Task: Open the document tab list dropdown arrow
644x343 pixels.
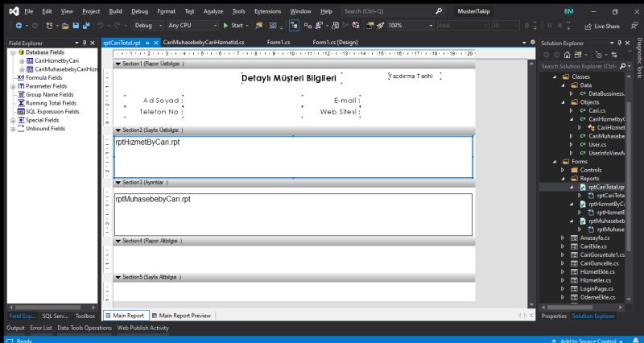Action: point(524,43)
